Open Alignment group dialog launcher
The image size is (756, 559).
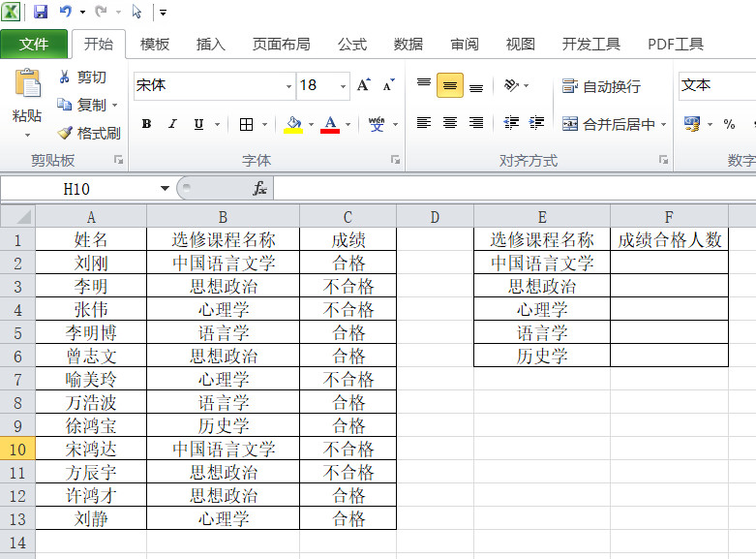point(664,160)
